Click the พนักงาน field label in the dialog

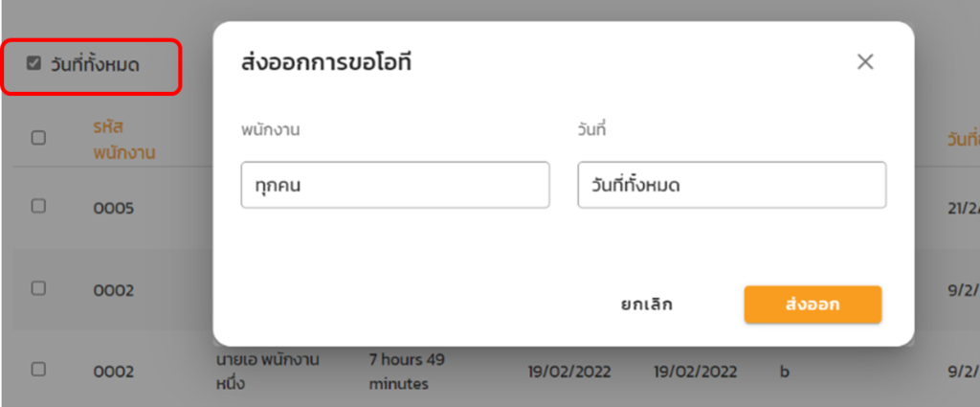pos(271,131)
